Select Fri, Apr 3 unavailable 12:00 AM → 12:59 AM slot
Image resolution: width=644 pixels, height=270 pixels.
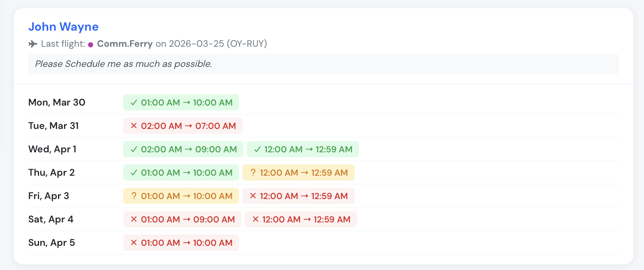pos(298,196)
